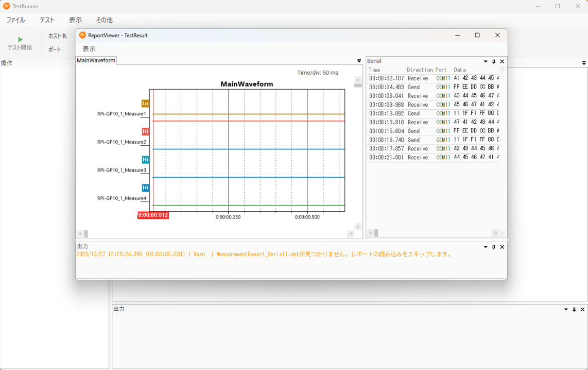Pin the Serial panel

(494, 61)
